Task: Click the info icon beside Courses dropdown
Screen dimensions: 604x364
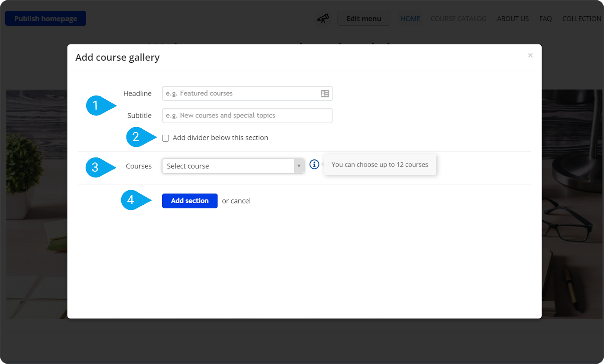Action: click(314, 164)
